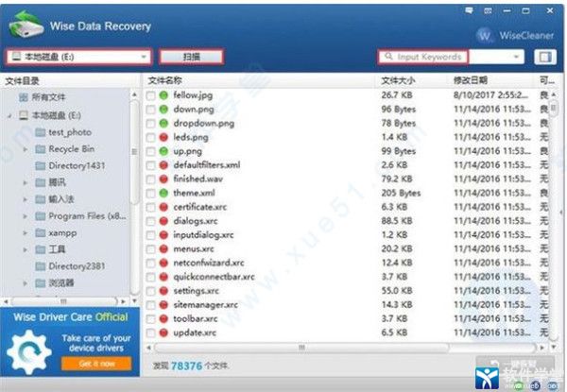Screen dimensions: 567x392
Task: Click the green status dot of fellow.jpg
Action: [163, 95]
